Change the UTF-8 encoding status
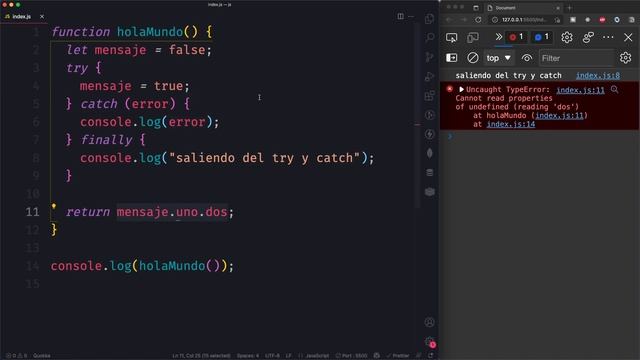The image size is (640, 360). coord(272,356)
